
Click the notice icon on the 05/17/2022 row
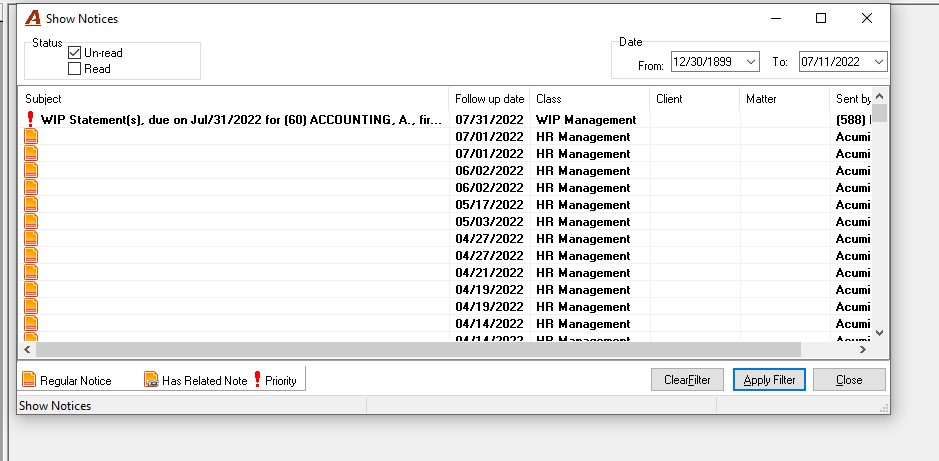click(x=31, y=204)
